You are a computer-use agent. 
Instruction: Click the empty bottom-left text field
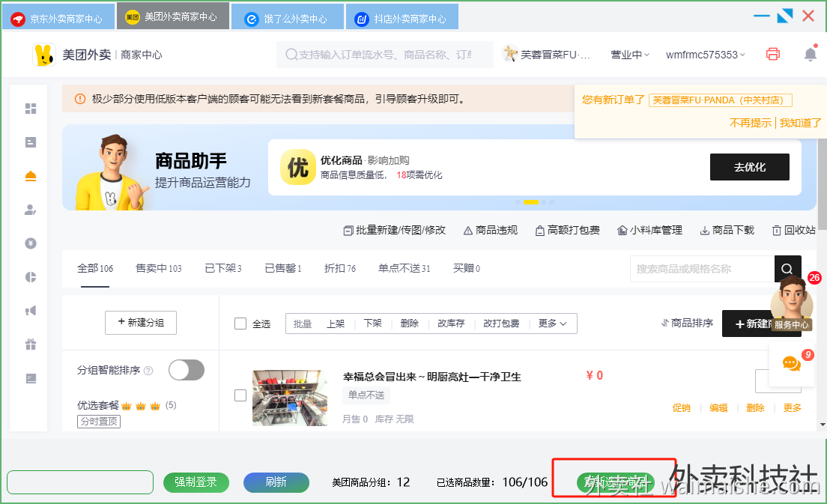(80, 482)
